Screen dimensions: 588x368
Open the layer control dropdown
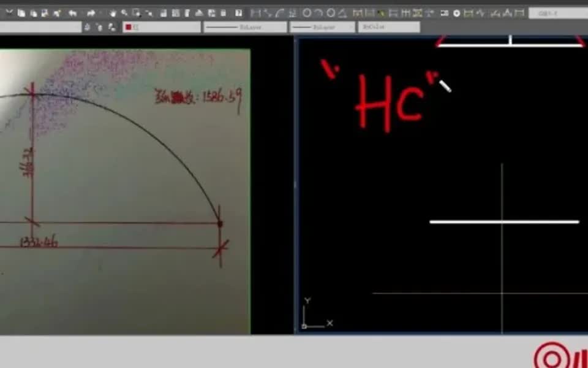(x=78, y=26)
